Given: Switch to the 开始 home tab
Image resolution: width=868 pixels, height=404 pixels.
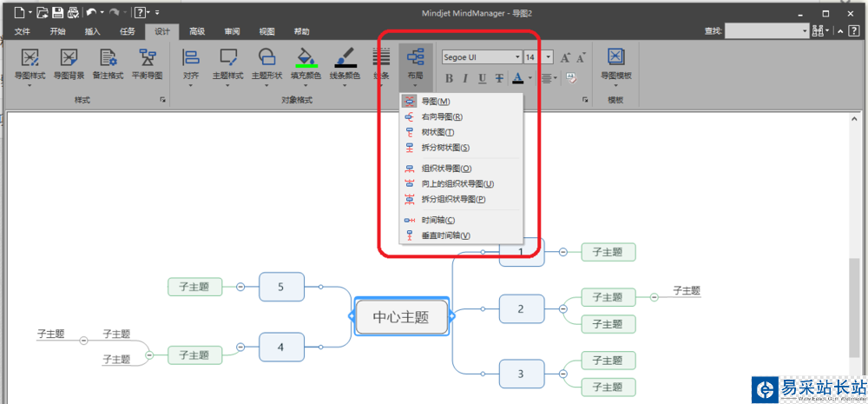Looking at the screenshot, I should coord(57,31).
